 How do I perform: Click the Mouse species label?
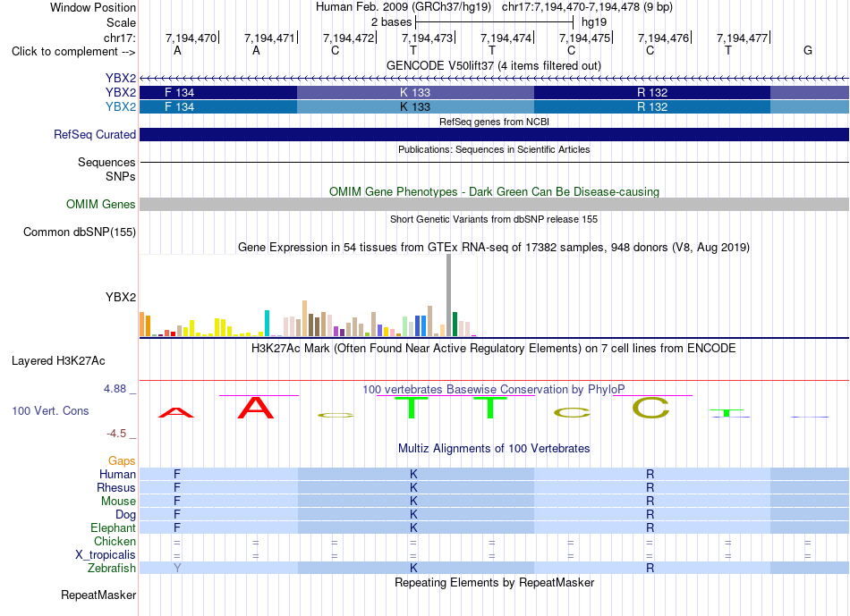point(118,502)
